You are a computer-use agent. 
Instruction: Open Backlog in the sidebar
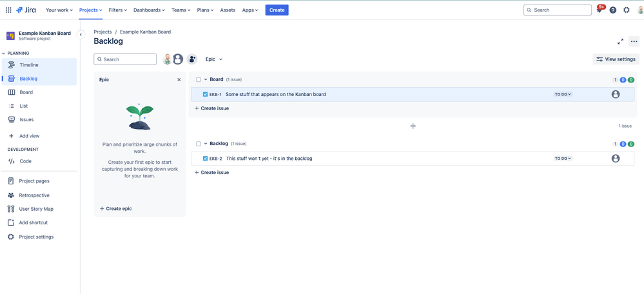pyautogui.click(x=39, y=79)
